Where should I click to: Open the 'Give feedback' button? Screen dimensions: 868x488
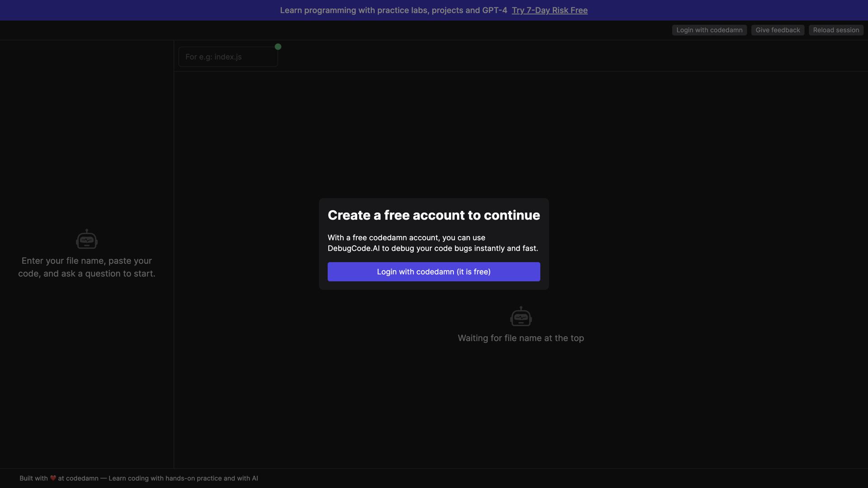(x=778, y=30)
